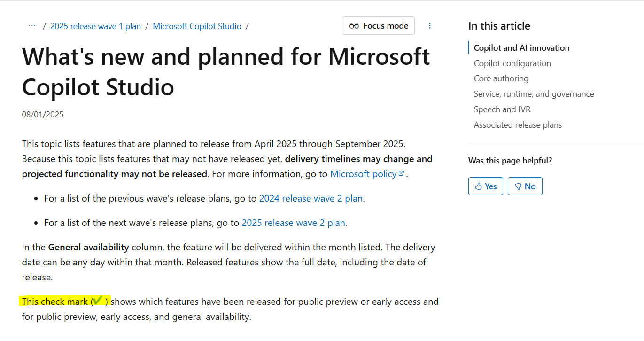Screen dimensions: 644x341
Task: Navigate to Core authoring section
Action: click(x=501, y=78)
